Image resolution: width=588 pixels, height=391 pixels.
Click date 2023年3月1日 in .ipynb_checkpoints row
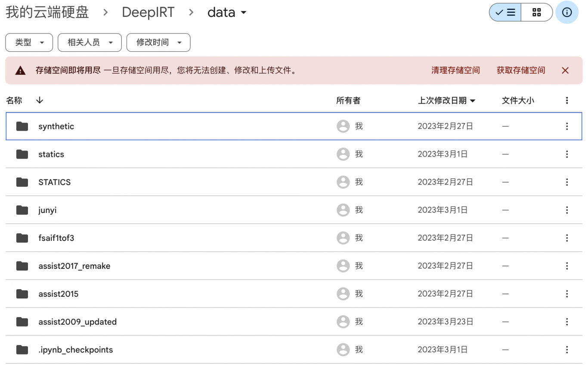coord(443,350)
